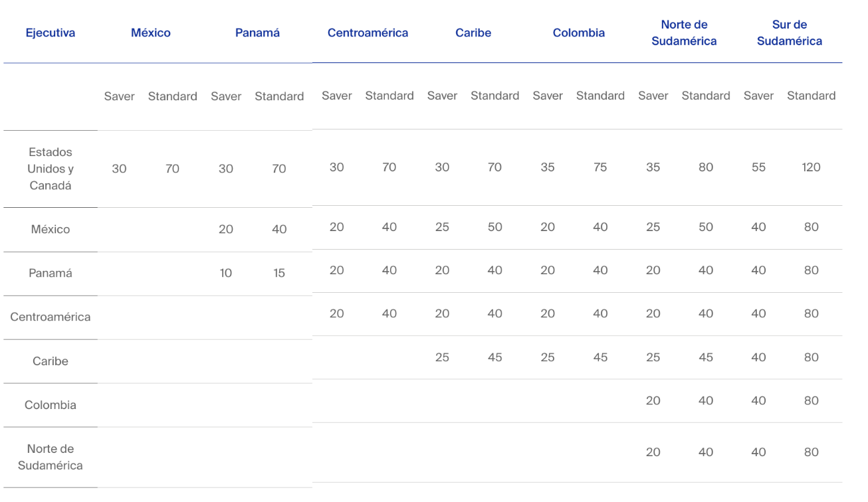Click the 10 value in the Panamá row
The height and width of the screenshot is (502, 868).
click(226, 273)
